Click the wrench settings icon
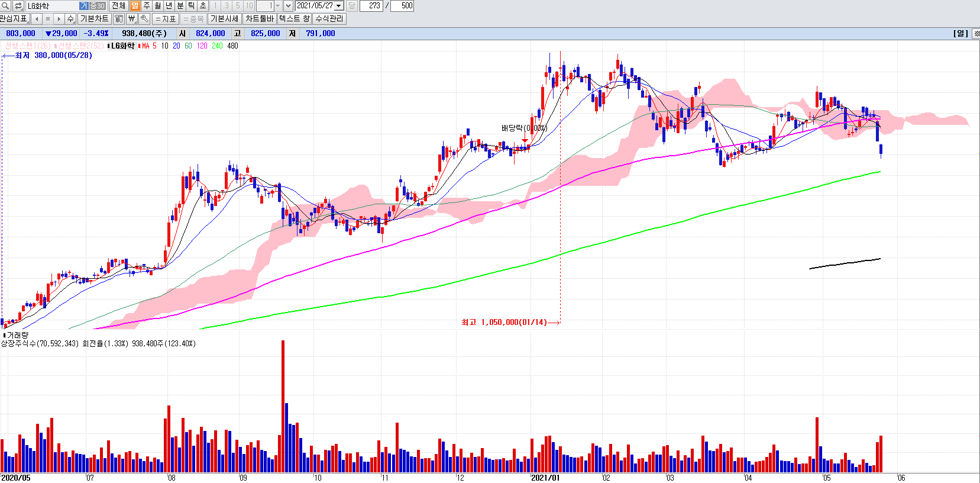The height and width of the screenshot is (483, 980). (x=144, y=19)
